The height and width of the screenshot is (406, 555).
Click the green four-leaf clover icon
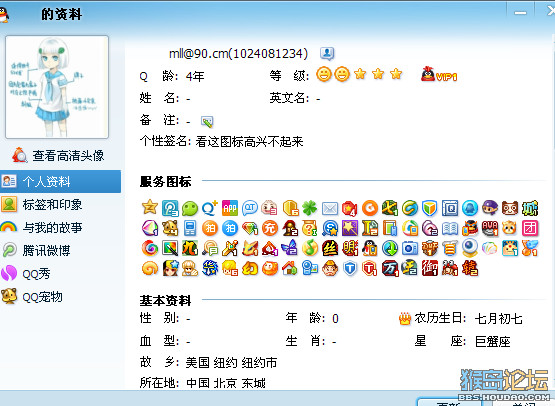click(x=310, y=208)
